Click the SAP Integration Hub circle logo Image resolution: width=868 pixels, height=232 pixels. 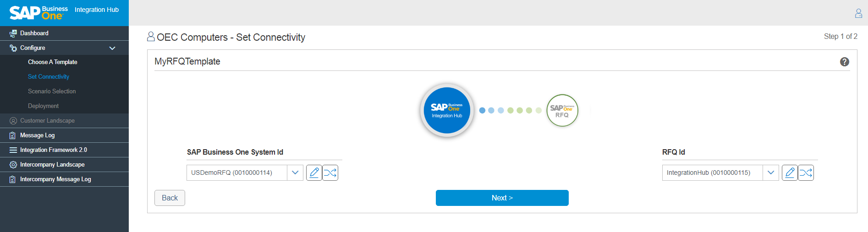(x=447, y=110)
